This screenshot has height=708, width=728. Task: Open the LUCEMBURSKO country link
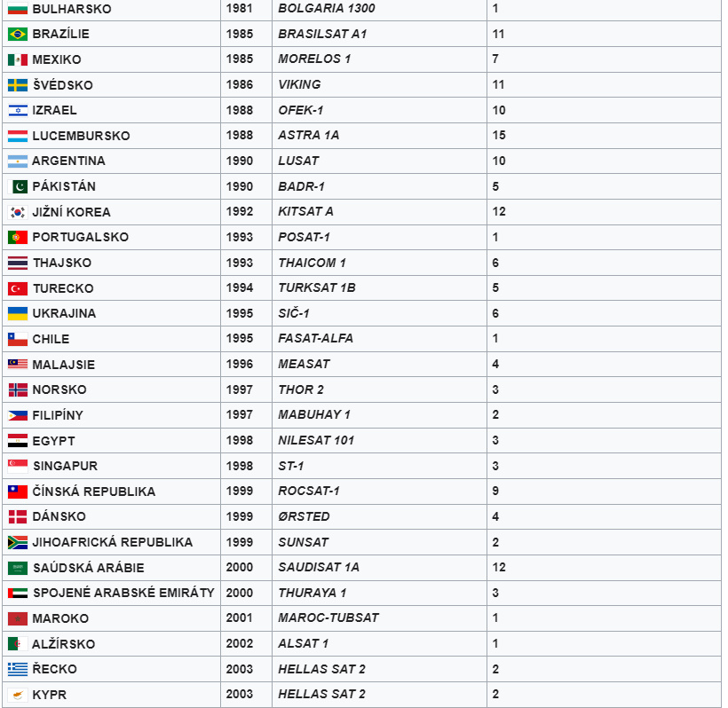point(81,136)
